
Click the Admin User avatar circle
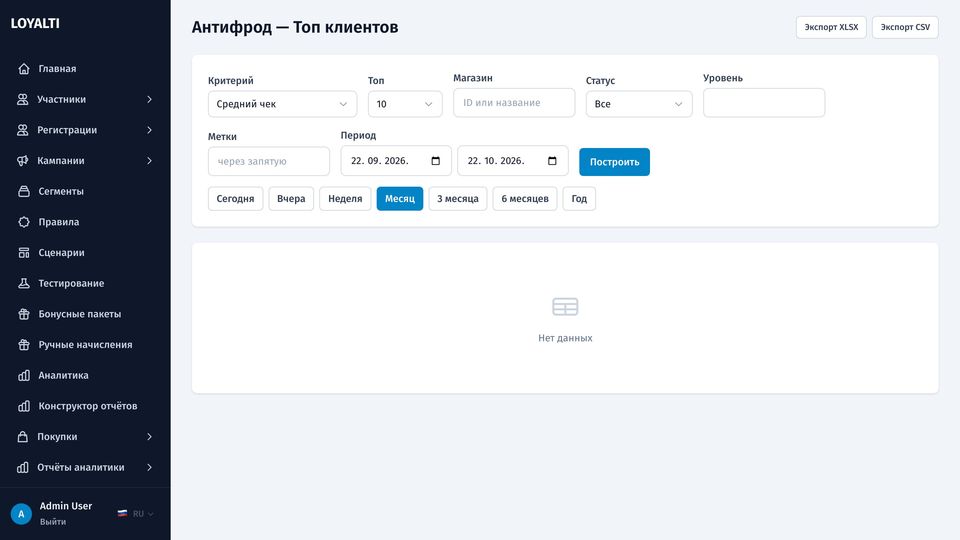coord(21,514)
